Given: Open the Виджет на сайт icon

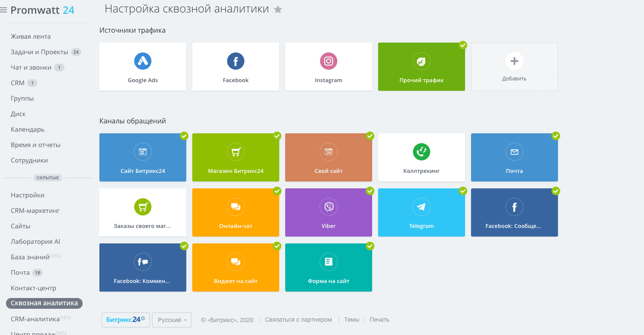Looking at the screenshot, I should (236, 262).
